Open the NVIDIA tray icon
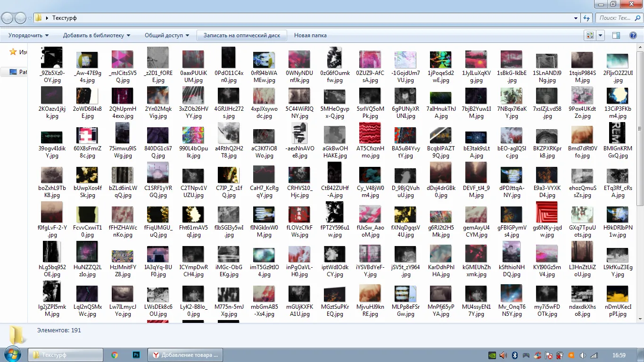 [x=492, y=355]
